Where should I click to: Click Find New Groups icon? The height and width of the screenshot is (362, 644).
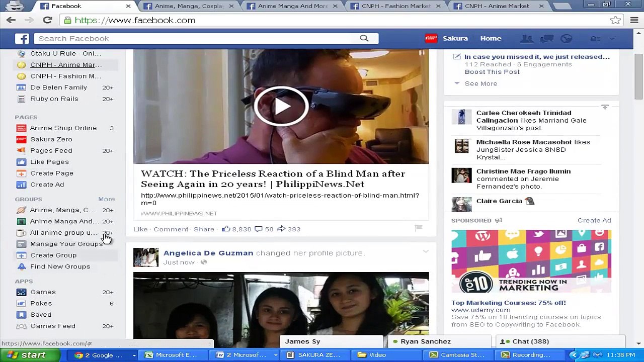point(21,266)
